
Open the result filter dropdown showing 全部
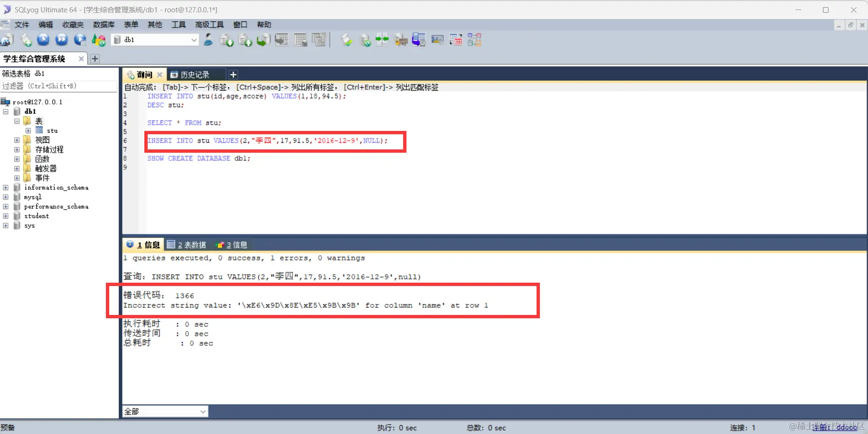click(x=203, y=411)
